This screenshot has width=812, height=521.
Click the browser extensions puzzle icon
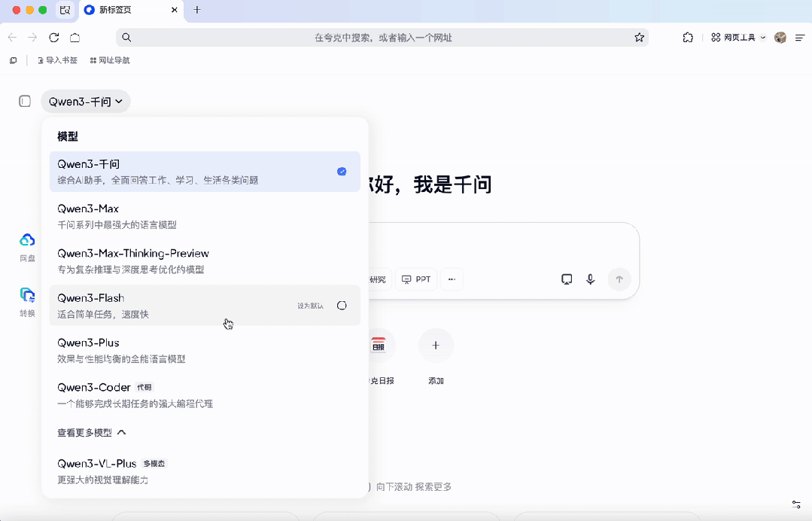pyautogui.click(x=687, y=36)
